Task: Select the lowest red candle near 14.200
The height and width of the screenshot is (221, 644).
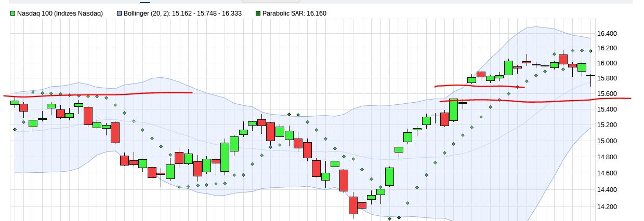Action: 353,205
